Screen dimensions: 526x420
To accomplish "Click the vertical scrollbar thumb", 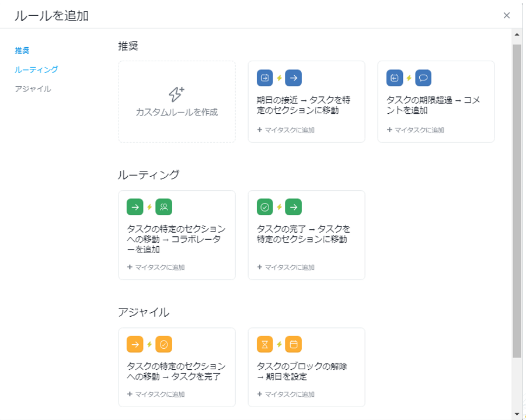I will [517, 201].
